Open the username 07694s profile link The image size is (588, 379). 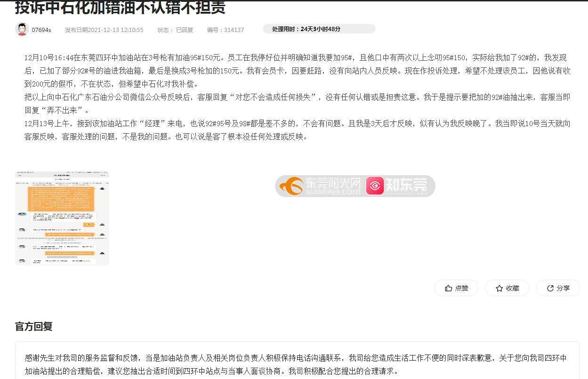tap(41, 30)
